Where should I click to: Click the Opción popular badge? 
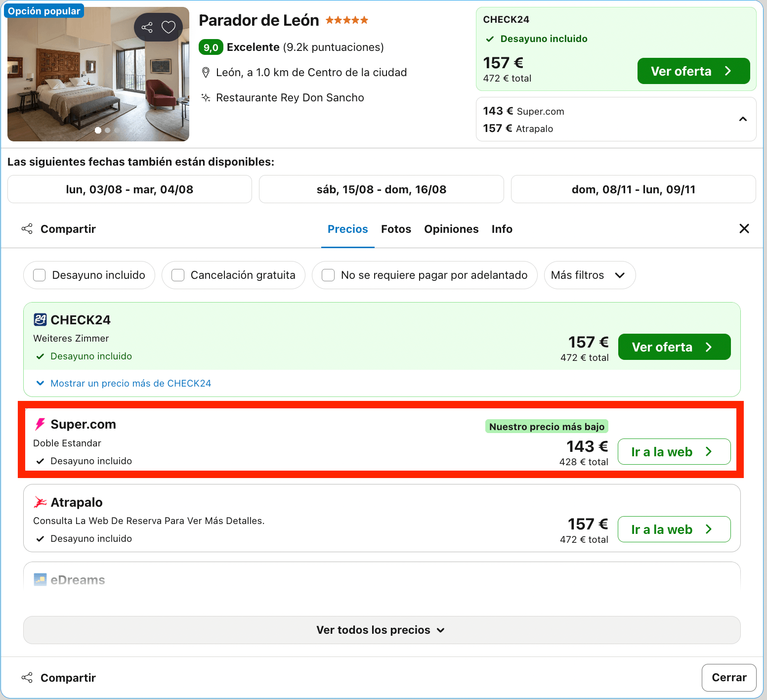(44, 11)
